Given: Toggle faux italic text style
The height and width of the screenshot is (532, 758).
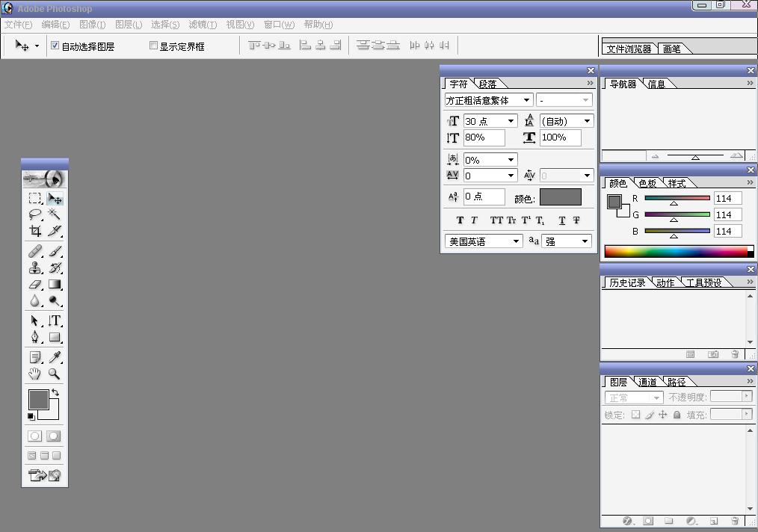Looking at the screenshot, I should (474, 220).
